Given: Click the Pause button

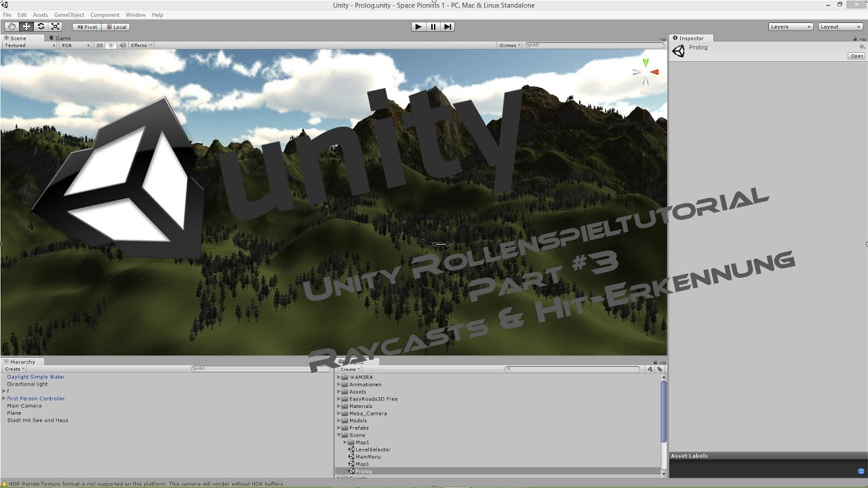Looking at the screenshot, I should coord(433,26).
